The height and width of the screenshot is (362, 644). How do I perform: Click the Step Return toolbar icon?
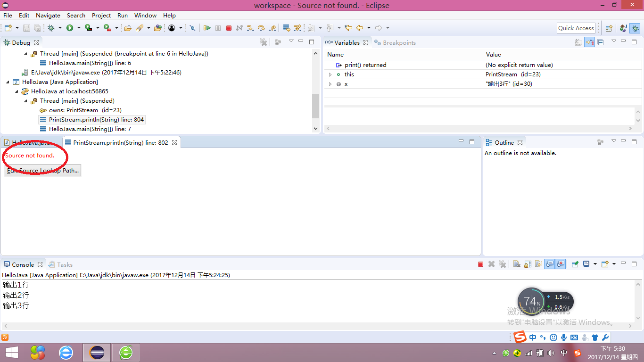point(272,28)
